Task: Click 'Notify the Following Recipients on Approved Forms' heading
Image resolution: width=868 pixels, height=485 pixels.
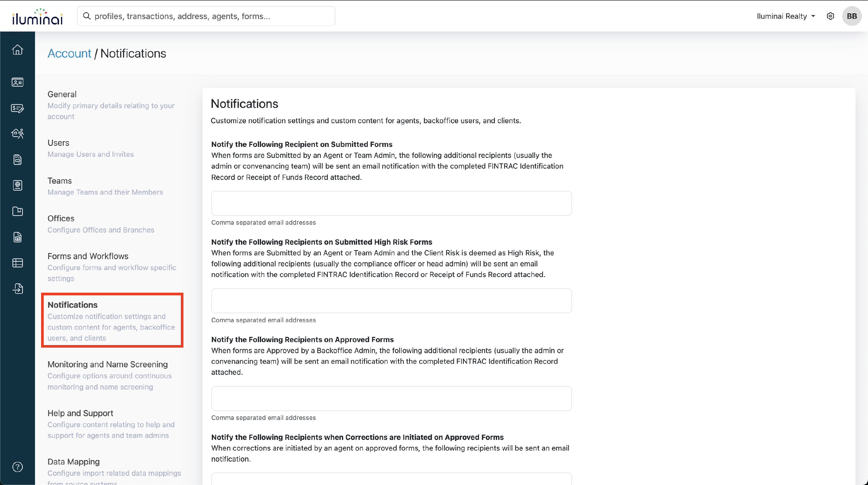Action: [x=302, y=340]
